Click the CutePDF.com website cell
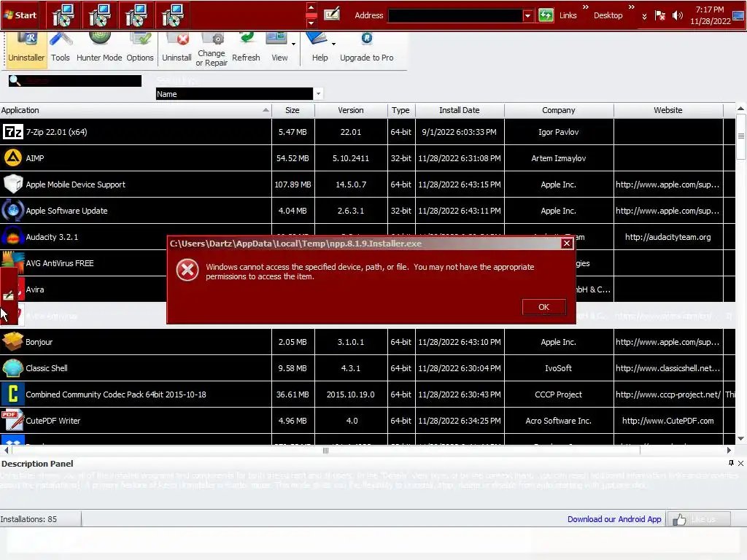 [668, 421]
